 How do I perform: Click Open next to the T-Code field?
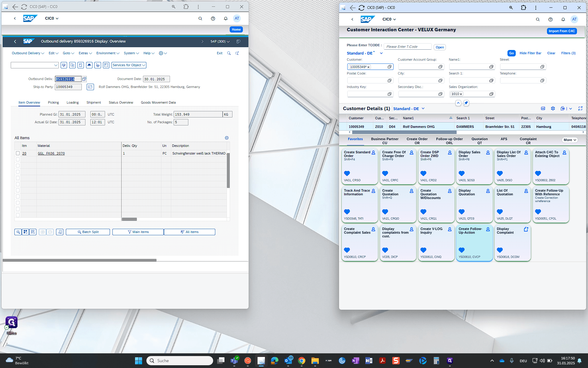coord(440,47)
